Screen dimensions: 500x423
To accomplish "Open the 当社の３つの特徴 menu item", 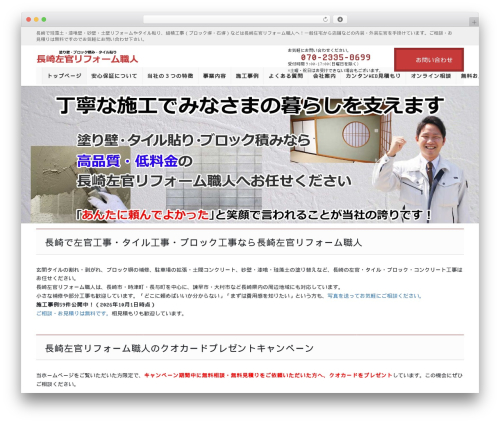I will tap(170, 76).
